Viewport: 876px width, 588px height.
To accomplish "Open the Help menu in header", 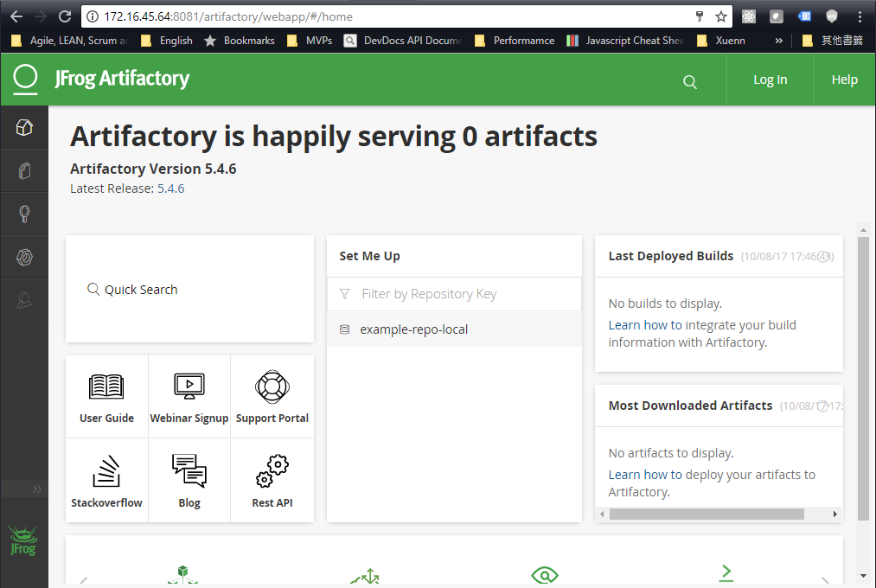I will (x=844, y=80).
